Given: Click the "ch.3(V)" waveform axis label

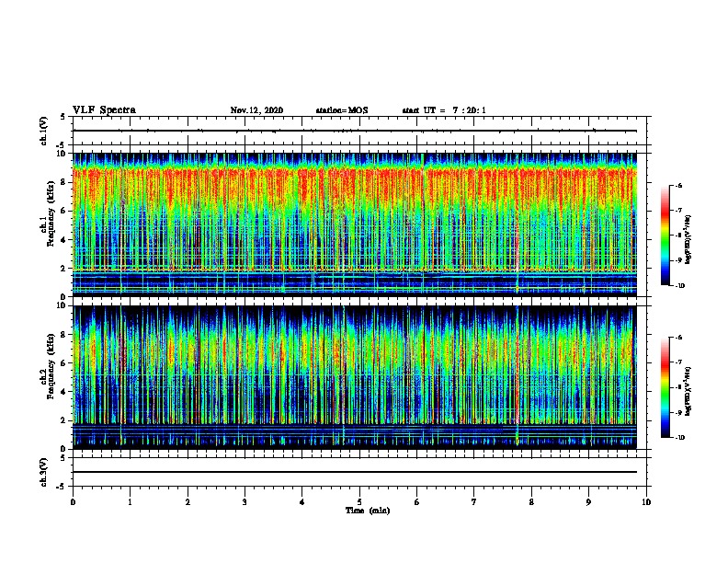Looking at the screenshot, I should (x=44, y=472).
